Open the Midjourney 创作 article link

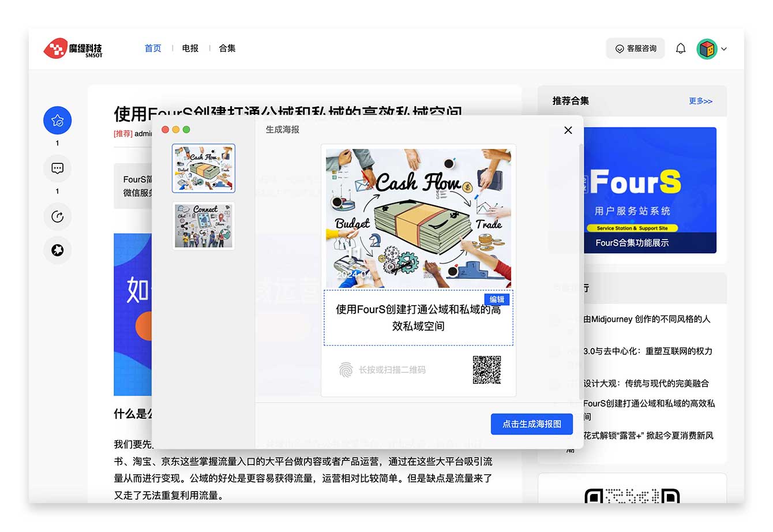(x=647, y=319)
